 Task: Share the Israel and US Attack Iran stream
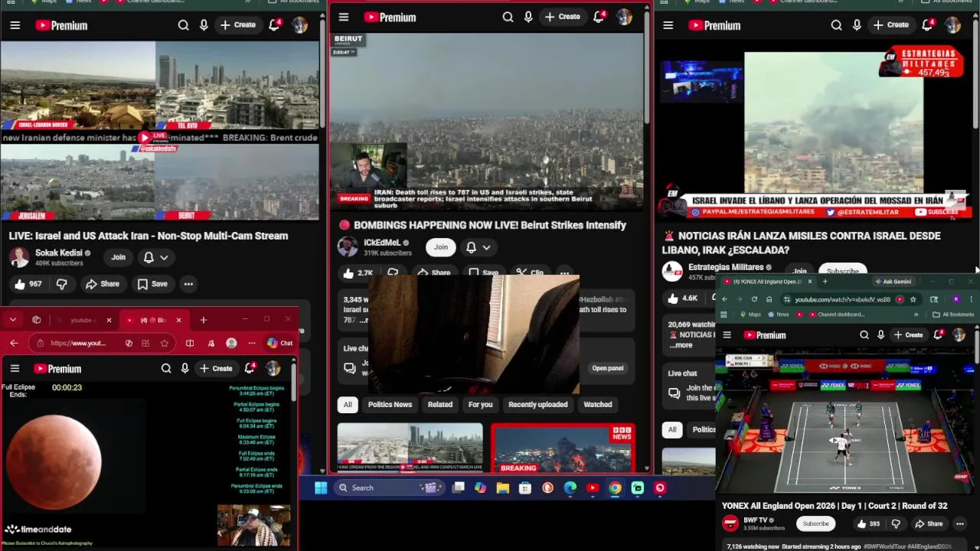point(103,284)
